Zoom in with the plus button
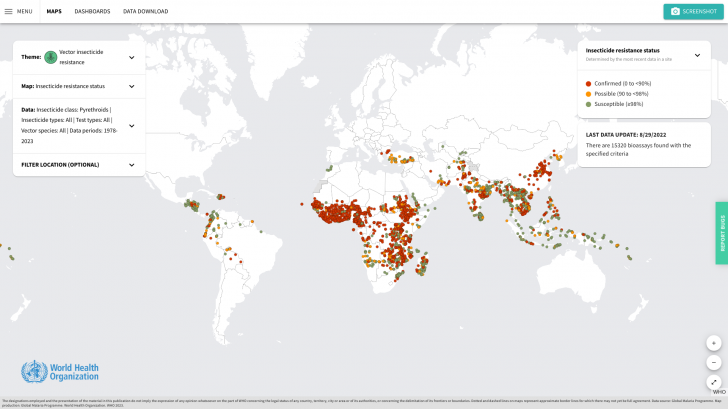 (x=714, y=343)
